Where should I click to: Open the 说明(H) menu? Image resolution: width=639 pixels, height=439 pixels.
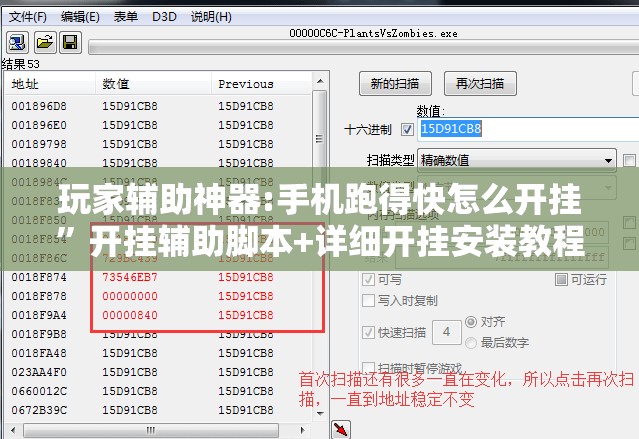pyautogui.click(x=211, y=17)
